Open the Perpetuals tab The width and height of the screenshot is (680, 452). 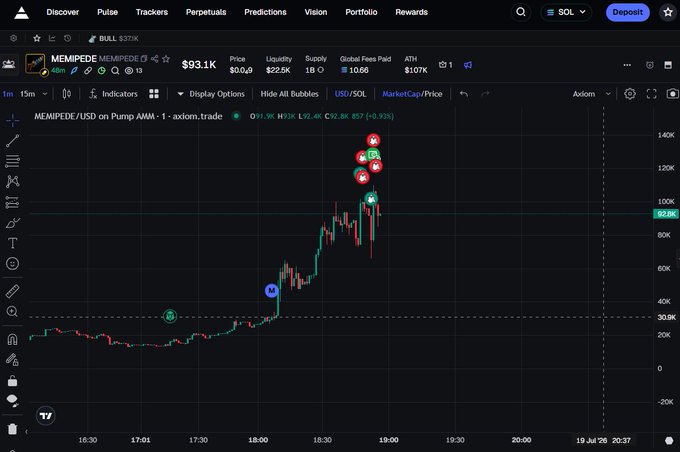click(x=206, y=12)
